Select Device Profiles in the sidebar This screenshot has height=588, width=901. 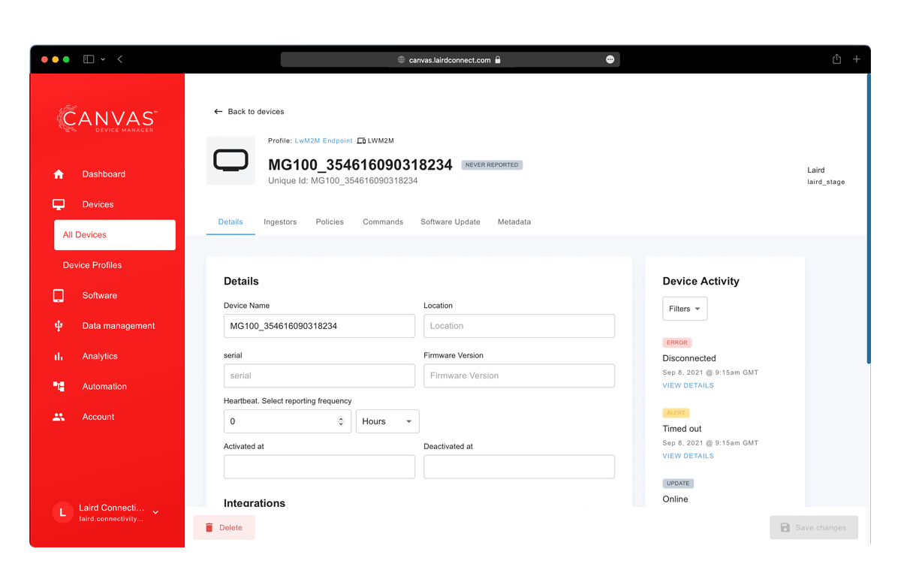92,265
